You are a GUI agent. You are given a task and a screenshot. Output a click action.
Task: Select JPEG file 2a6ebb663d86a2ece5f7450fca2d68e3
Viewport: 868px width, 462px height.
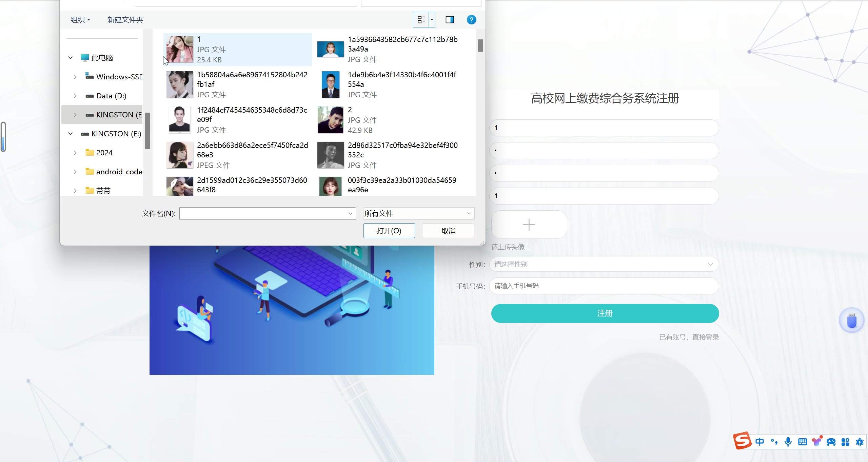[x=237, y=155]
